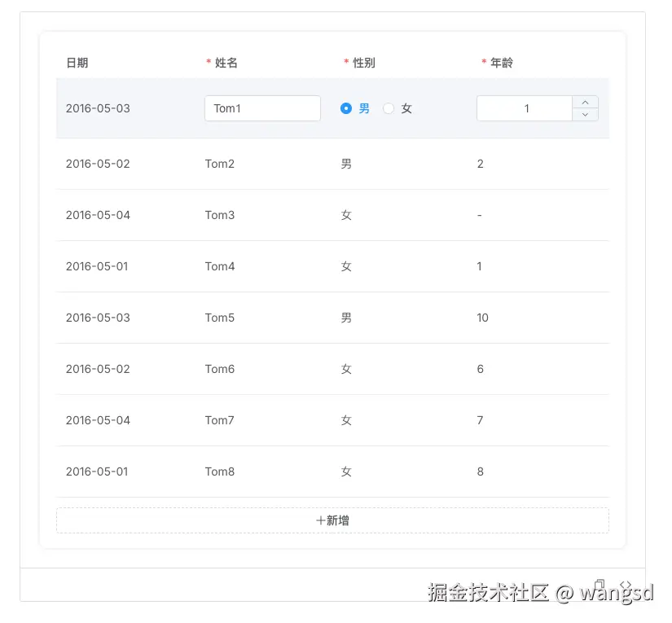Click the date 2016-05-02 in the Tom6 row
Viewport: 672px width, 623px height.
coord(98,369)
